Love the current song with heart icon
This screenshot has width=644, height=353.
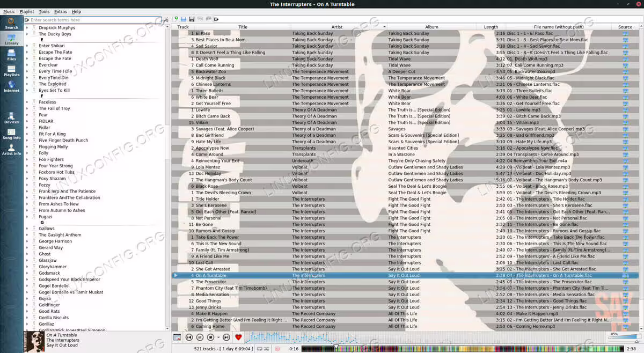[239, 337]
